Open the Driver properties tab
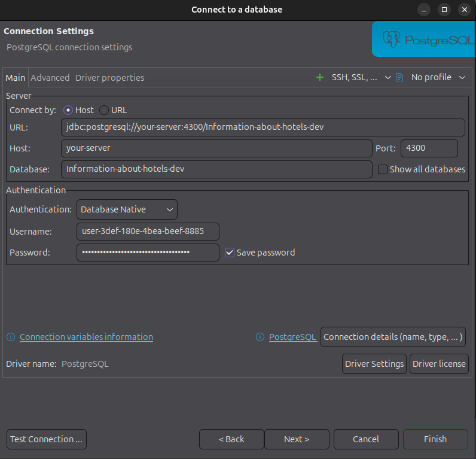The image size is (476, 459). point(109,78)
